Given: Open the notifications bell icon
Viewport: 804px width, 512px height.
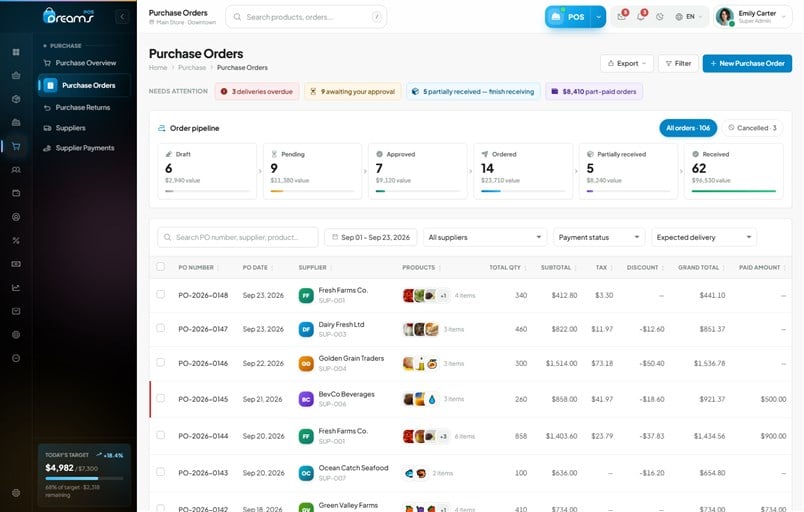Looking at the screenshot, I should 640,17.
